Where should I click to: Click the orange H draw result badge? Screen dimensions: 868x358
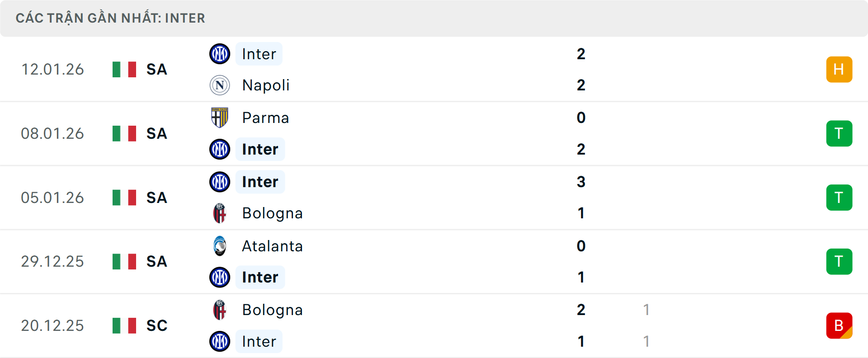coord(839,69)
